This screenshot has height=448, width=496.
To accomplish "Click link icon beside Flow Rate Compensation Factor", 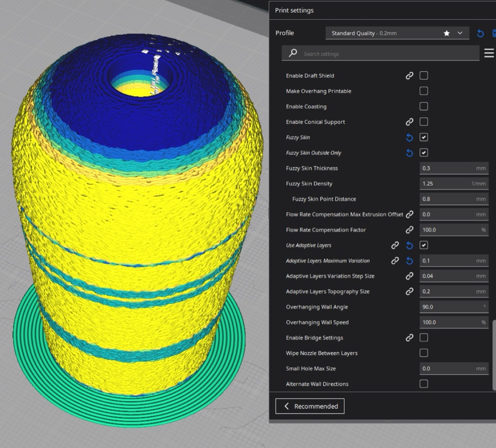I will 409,230.
